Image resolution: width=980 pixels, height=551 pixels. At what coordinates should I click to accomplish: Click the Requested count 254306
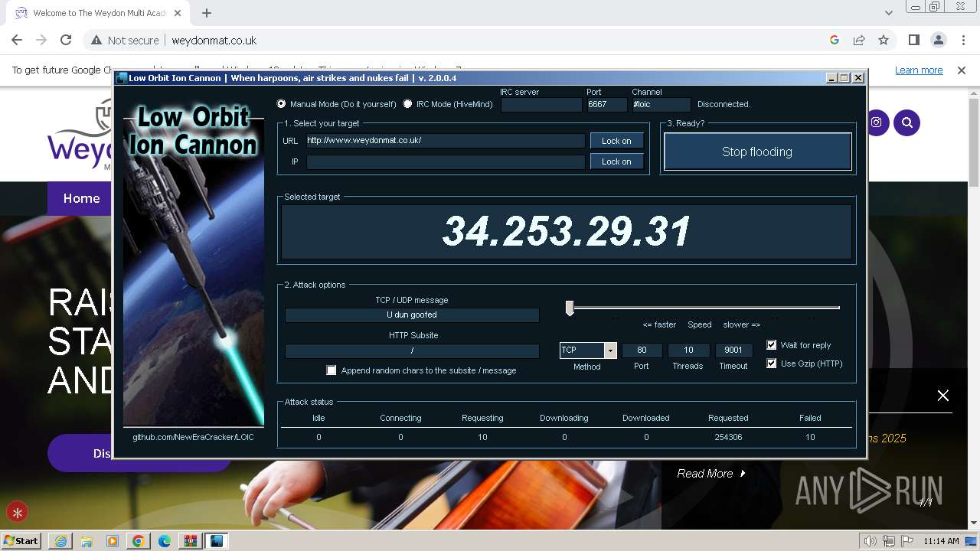pyautogui.click(x=728, y=437)
